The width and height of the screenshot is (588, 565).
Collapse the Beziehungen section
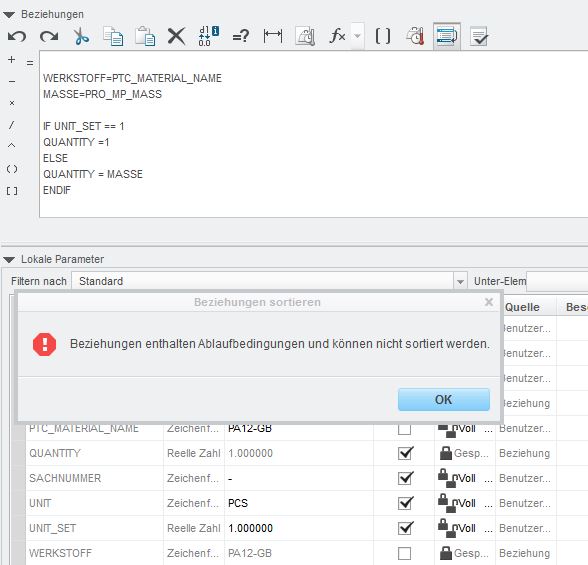pyautogui.click(x=9, y=15)
